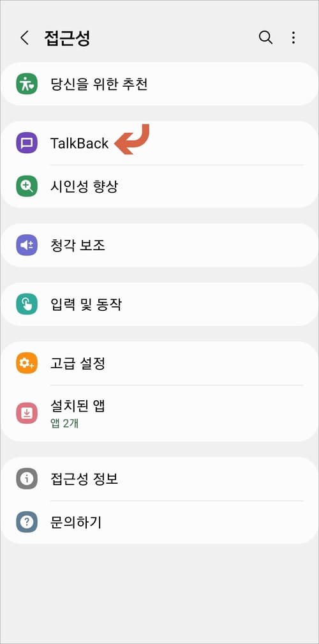The width and height of the screenshot is (319, 644).
Task: Select the 입력 및 동작 label
Action: point(85,304)
